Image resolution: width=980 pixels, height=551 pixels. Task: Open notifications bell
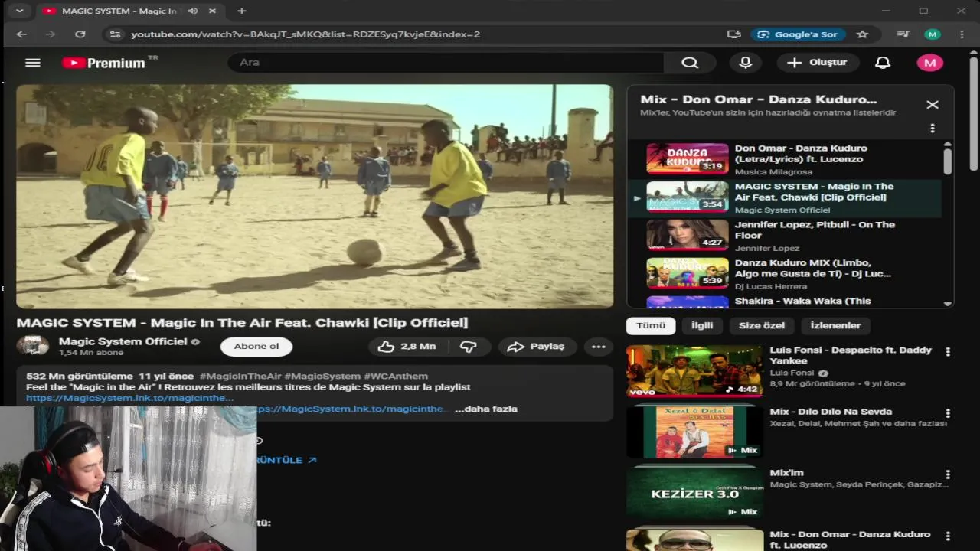pyautogui.click(x=883, y=63)
